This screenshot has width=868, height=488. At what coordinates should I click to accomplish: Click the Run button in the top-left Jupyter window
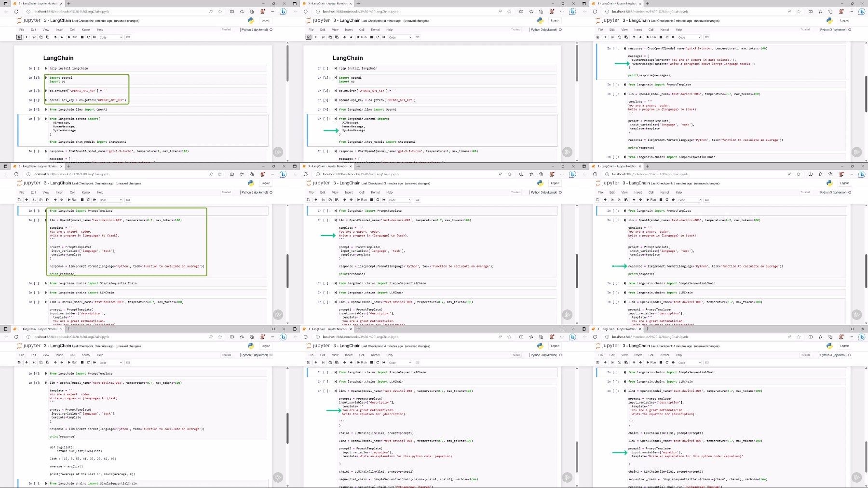pyautogui.click(x=72, y=37)
